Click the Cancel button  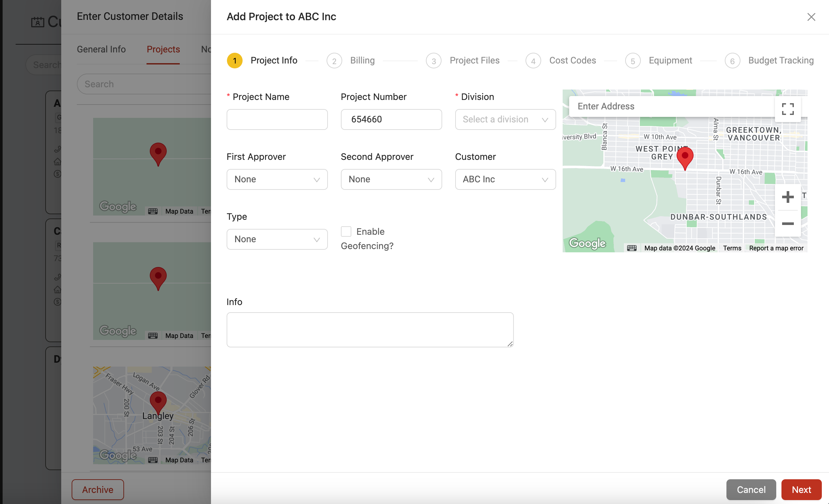click(751, 490)
